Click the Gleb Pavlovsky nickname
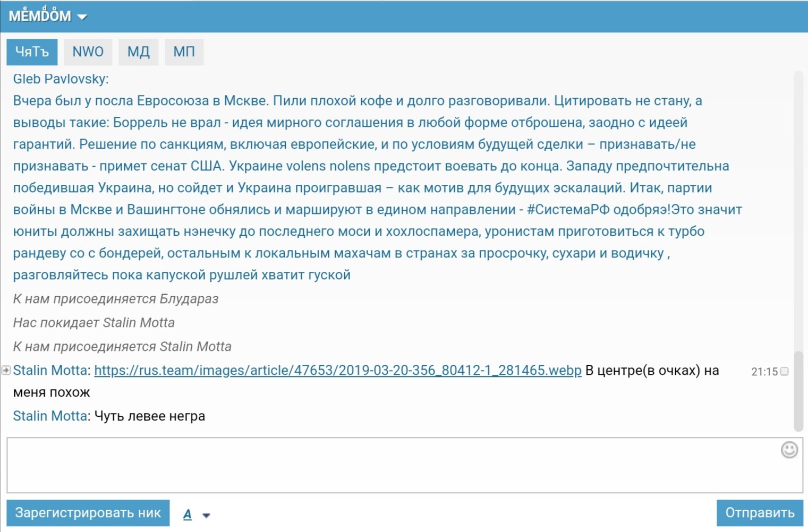This screenshot has width=808, height=532. (60, 79)
